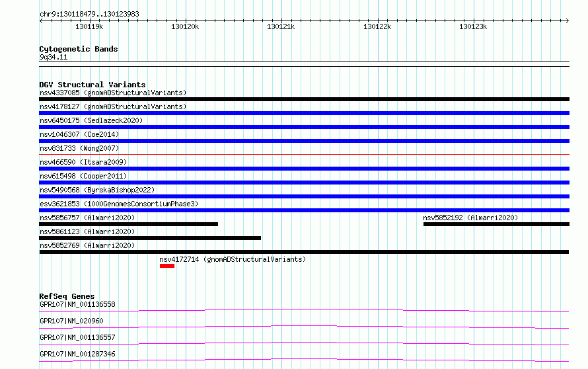Click the 130123k ruler tick label

click(x=473, y=26)
